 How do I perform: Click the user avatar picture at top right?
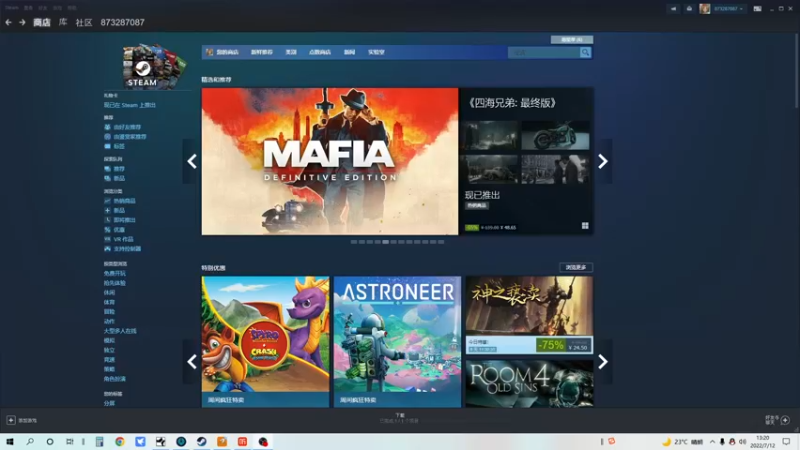pos(705,9)
